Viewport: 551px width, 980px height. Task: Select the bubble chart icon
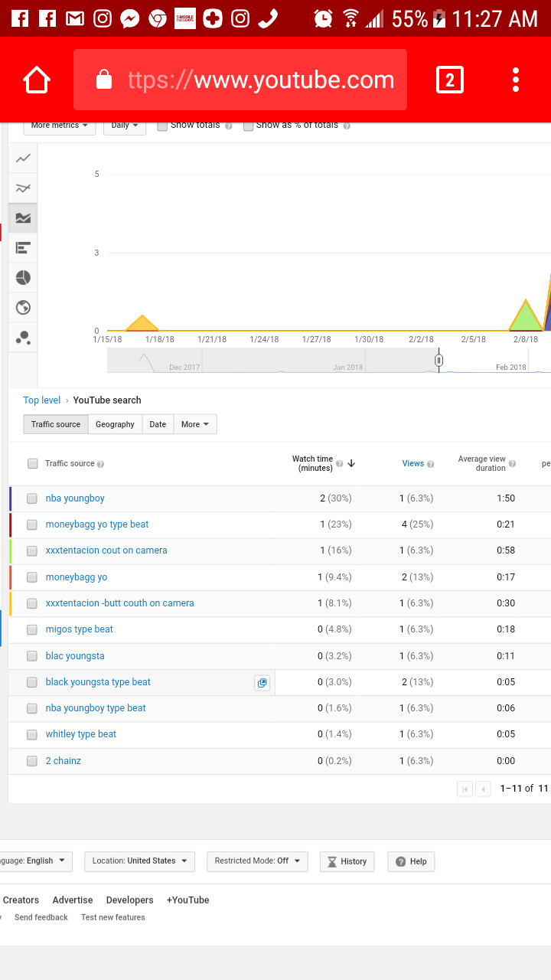coord(23,337)
